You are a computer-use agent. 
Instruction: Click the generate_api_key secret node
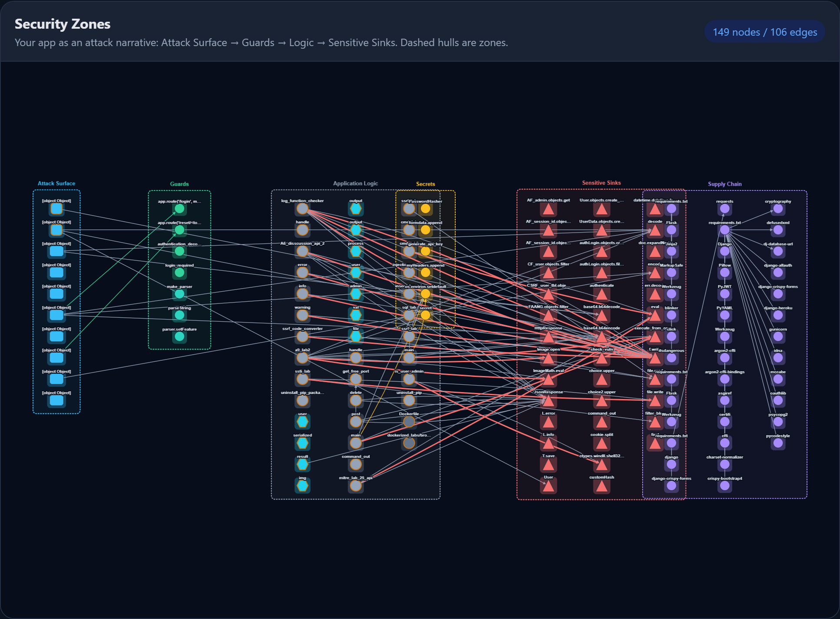click(x=426, y=251)
